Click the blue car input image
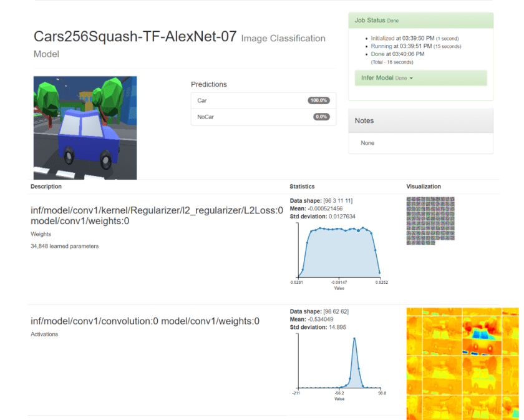The width and height of the screenshot is (524, 420). (85, 128)
